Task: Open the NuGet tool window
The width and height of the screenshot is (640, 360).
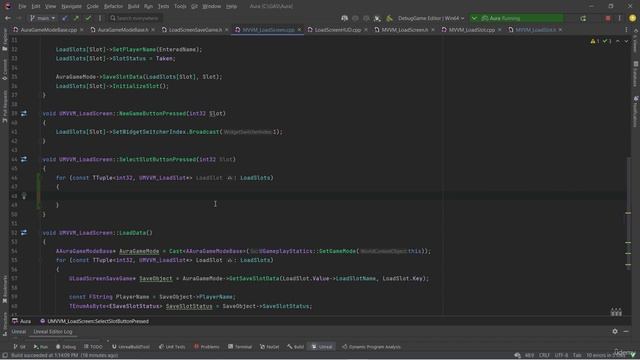Action: click(269, 347)
